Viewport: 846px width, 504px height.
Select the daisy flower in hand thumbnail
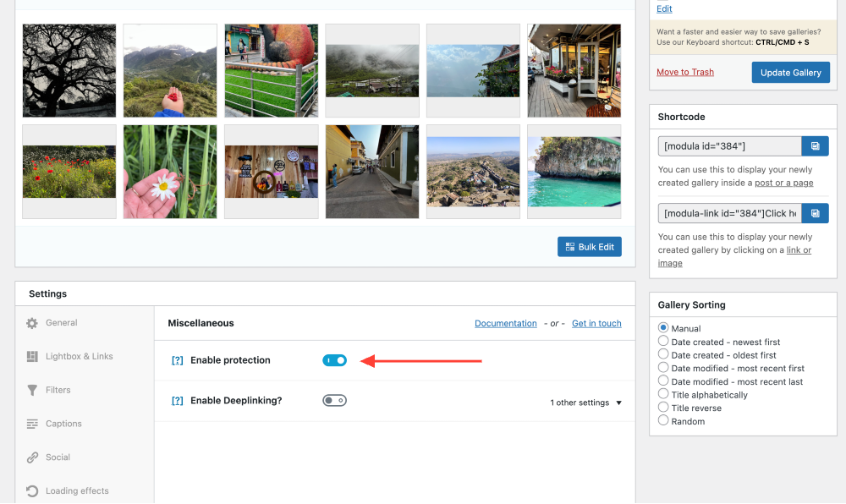point(170,172)
